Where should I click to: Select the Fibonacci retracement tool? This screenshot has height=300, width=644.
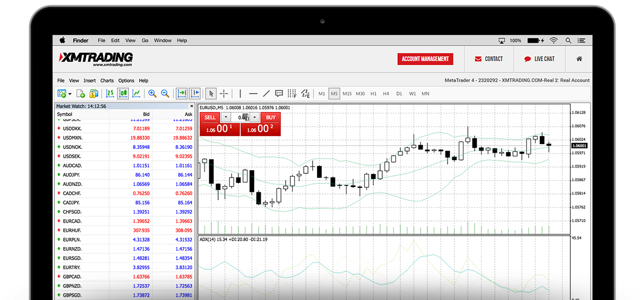tap(292, 94)
